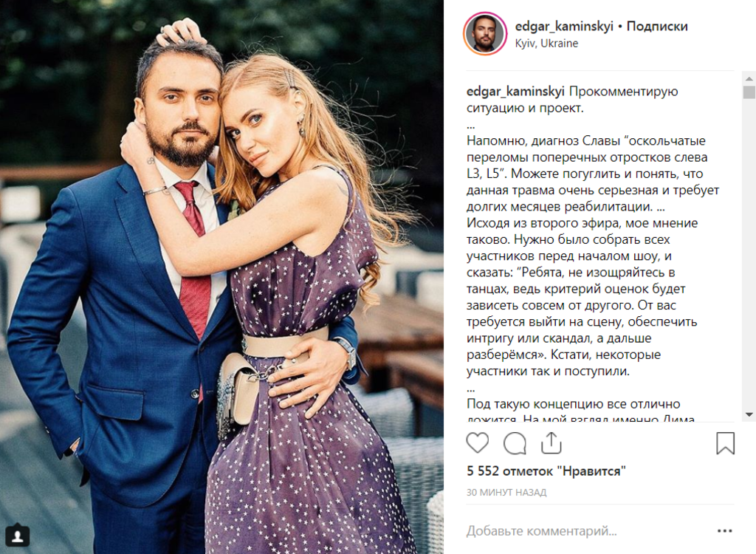
Task: Like the post with the heart icon
Action: 478,442
